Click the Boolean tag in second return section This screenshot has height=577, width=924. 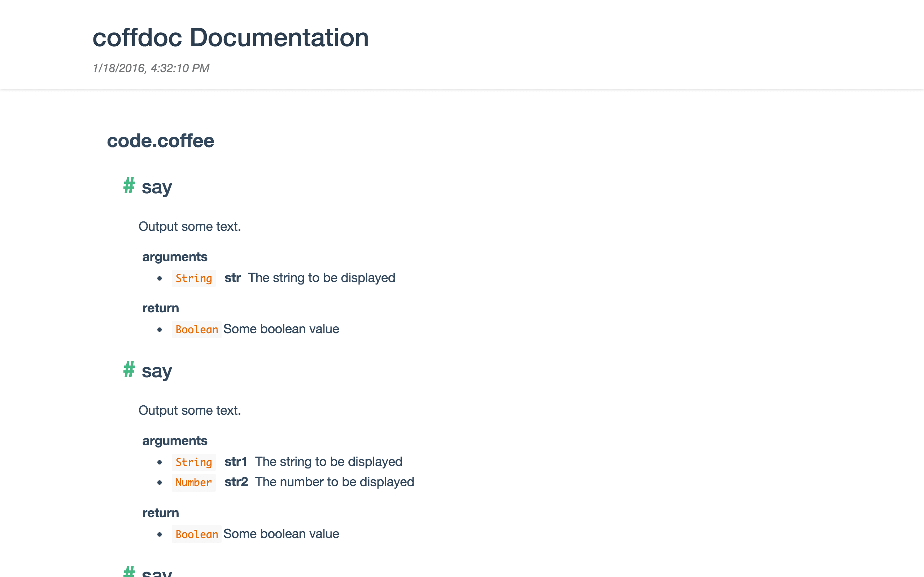pos(196,534)
